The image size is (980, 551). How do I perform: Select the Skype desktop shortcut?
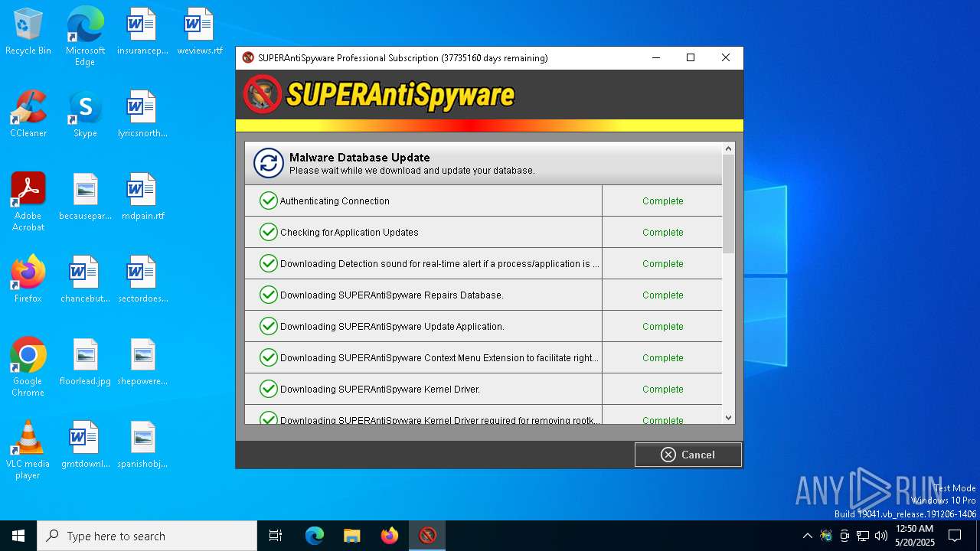[x=85, y=114]
